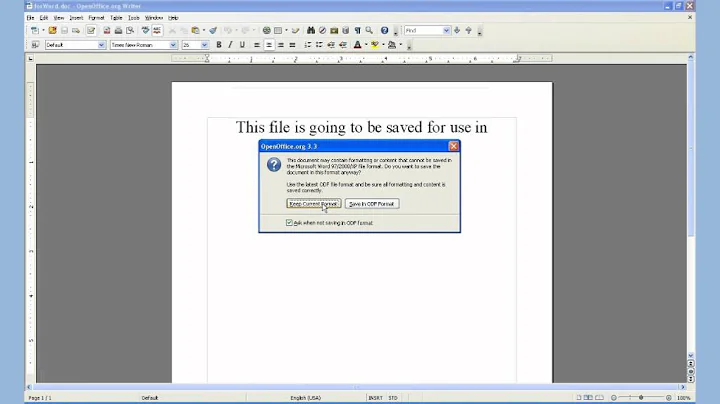
Task: Expand the Paste options arrow
Action: (x=204, y=30)
